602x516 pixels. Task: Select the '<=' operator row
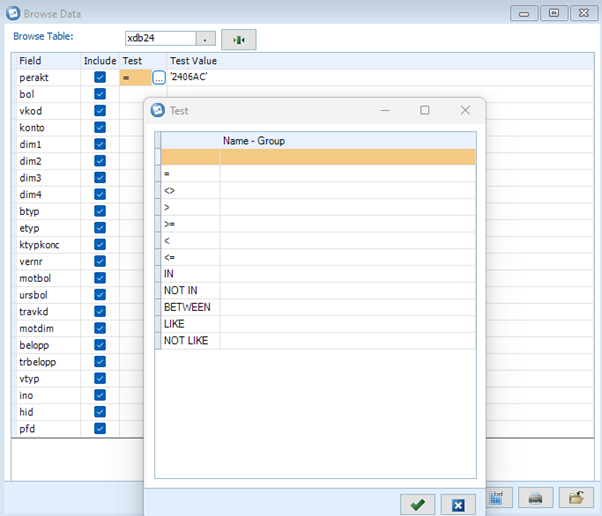318,257
